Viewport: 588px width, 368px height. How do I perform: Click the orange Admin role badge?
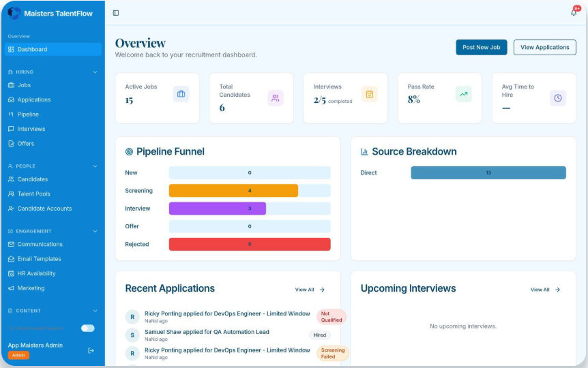click(x=18, y=355)
